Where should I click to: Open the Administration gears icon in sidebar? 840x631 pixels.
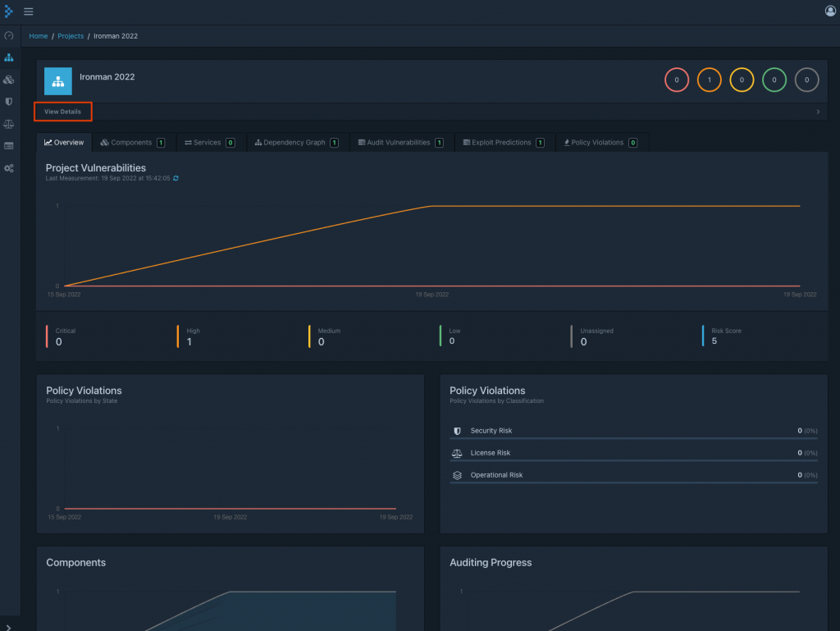pyautogui.click(x=8, y=168)
